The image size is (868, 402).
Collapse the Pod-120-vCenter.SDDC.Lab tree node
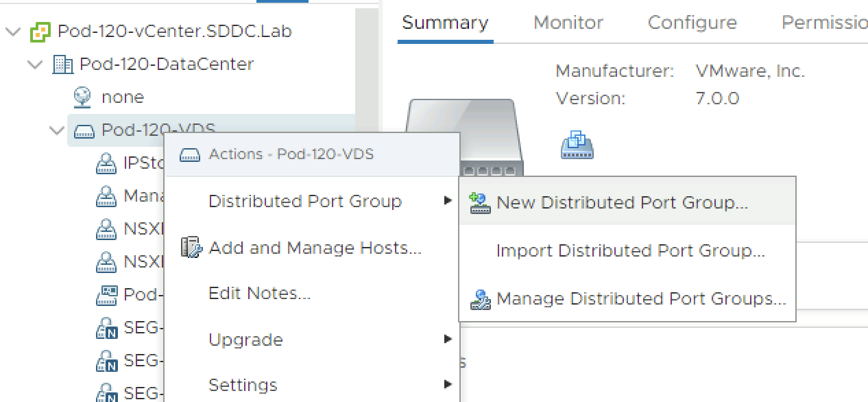(x=13, y=32)
